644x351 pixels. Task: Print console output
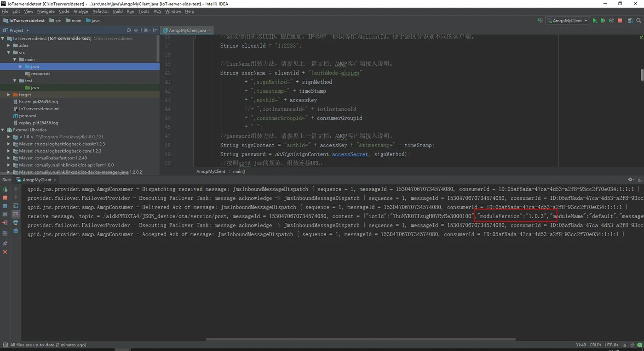click(x=16, y=223)
